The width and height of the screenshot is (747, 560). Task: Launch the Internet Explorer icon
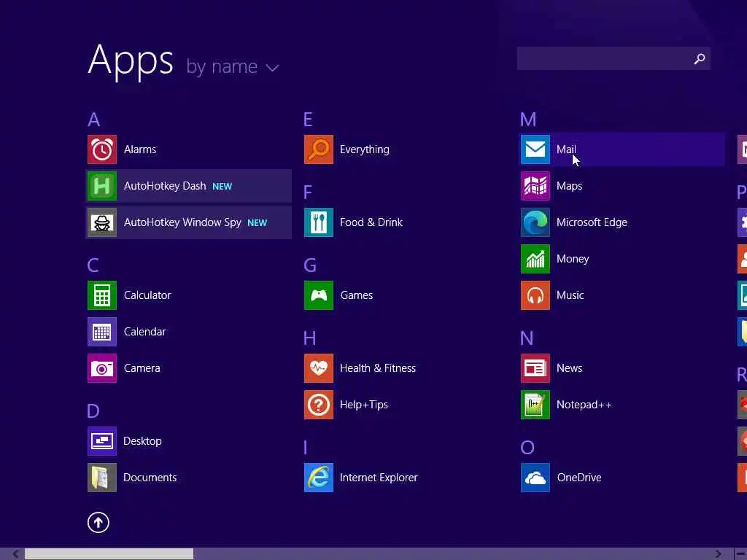click(x=319, y=478)
